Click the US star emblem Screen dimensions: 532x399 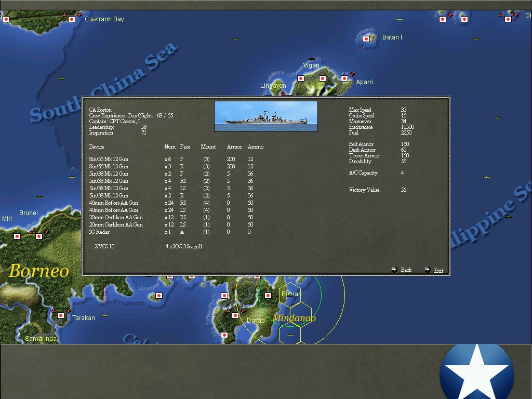coord(477,371)
